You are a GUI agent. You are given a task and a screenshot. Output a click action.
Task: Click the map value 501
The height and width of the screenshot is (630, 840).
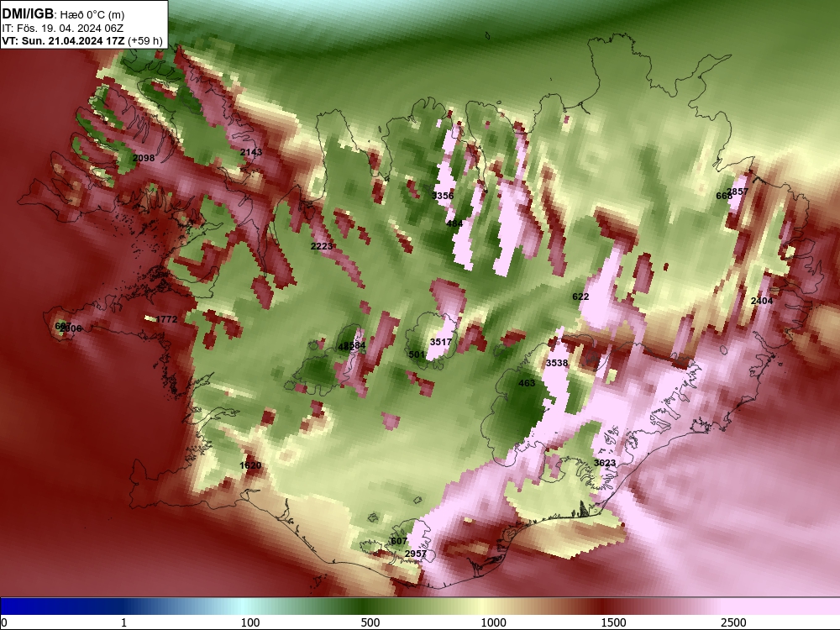pyautogui.click(x=417, y=354)
